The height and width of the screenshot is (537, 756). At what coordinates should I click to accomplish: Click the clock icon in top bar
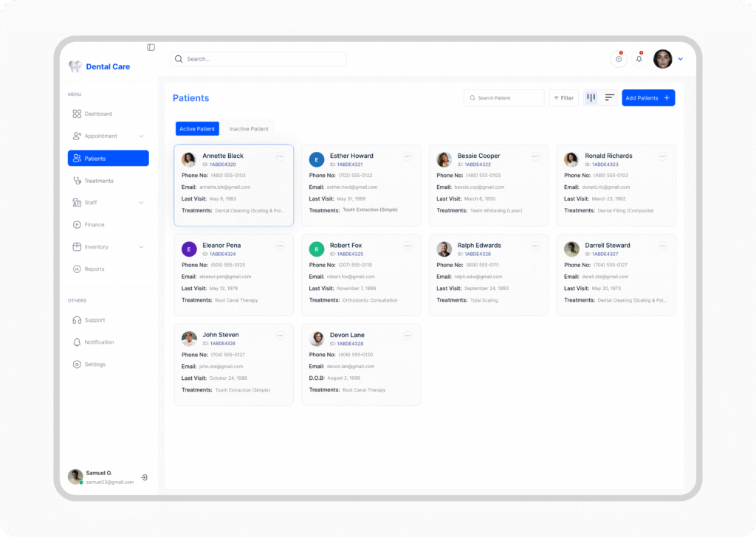pyautogui.click(x=619, y=59)
